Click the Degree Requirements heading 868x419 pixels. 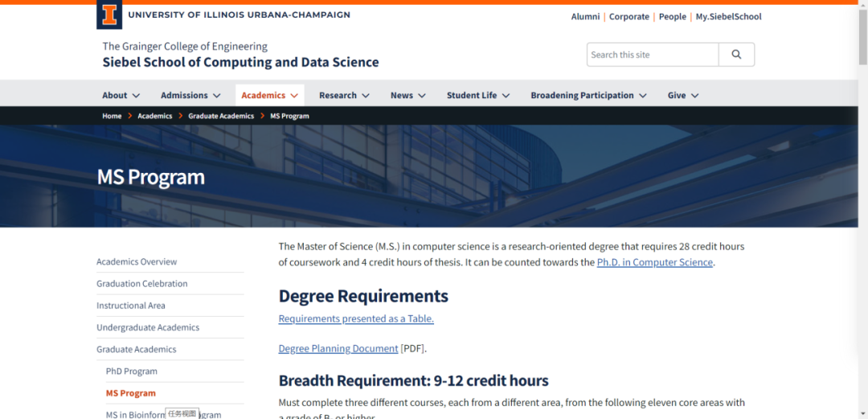tap(363, 296)
